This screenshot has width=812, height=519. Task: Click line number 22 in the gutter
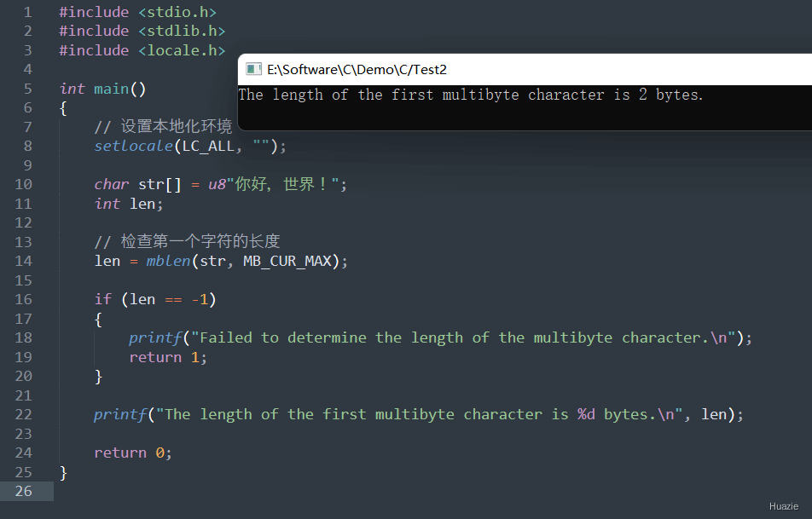[x=23, y=414]
